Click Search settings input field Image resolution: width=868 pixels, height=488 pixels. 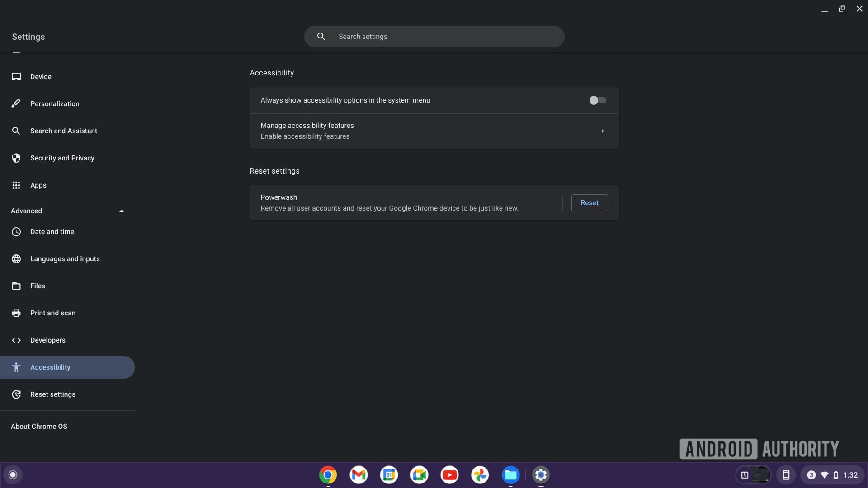tap(434, 36)
